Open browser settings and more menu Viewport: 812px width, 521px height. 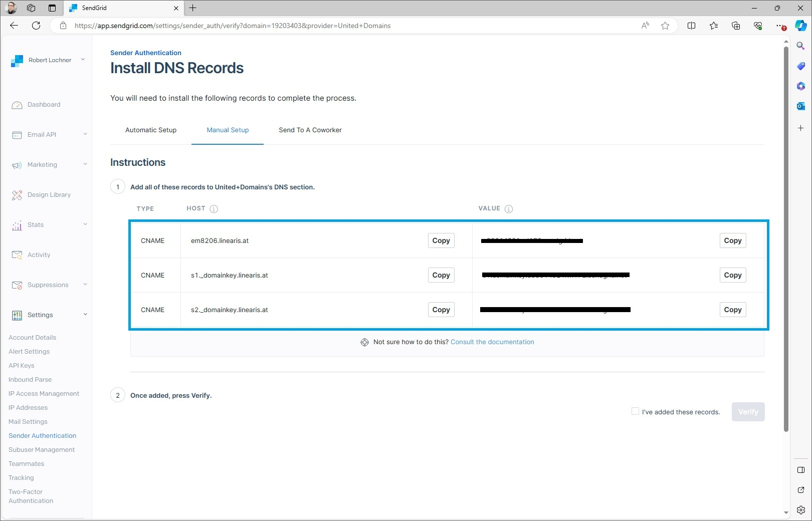(779, 26)
